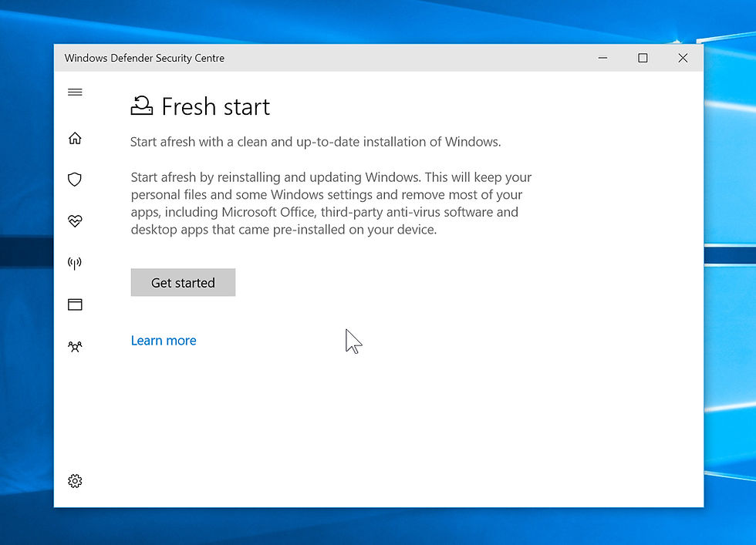The image size is (756, 545).
Task: Open the hamburger navigation menu
Action: pyautogui.click(x=75, y=92)
